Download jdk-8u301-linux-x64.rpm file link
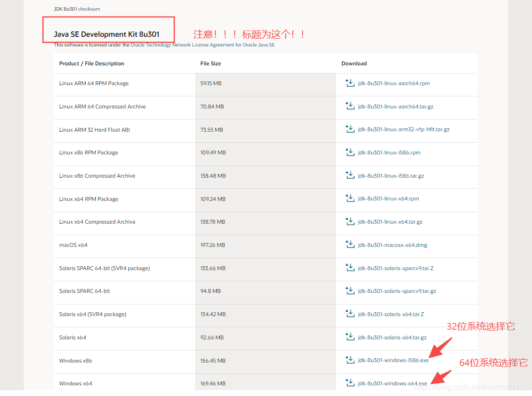The width and height of the screenshot is (532, 396). pyautogui.click(x=388, y=198)
